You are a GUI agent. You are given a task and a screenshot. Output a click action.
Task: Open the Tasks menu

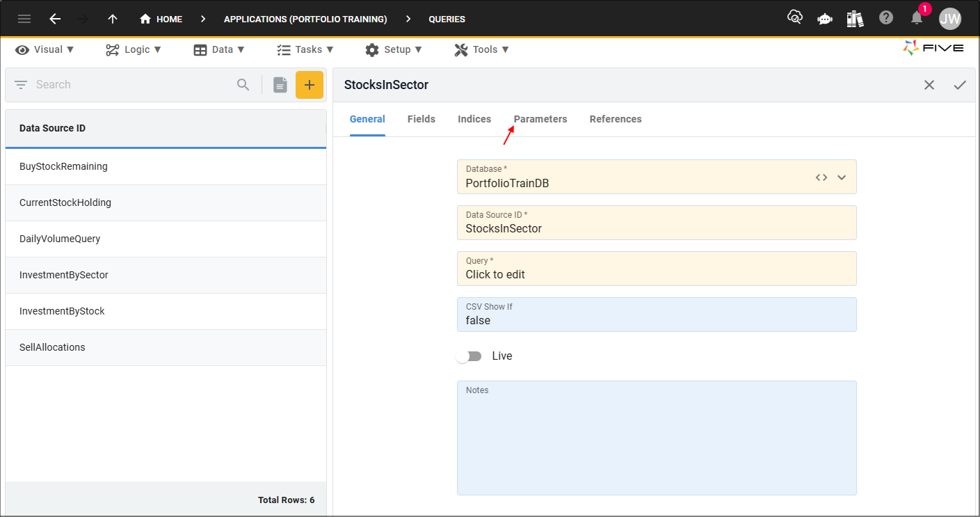305,49
